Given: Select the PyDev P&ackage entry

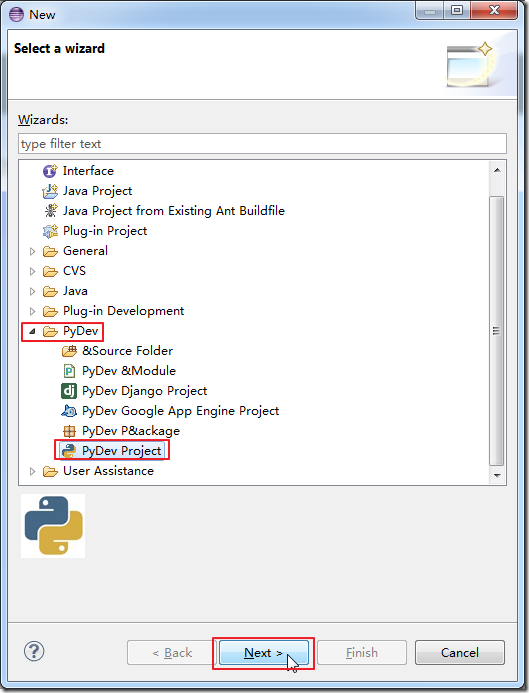Looking at the screenshot, I should click(x=131, y=431).
